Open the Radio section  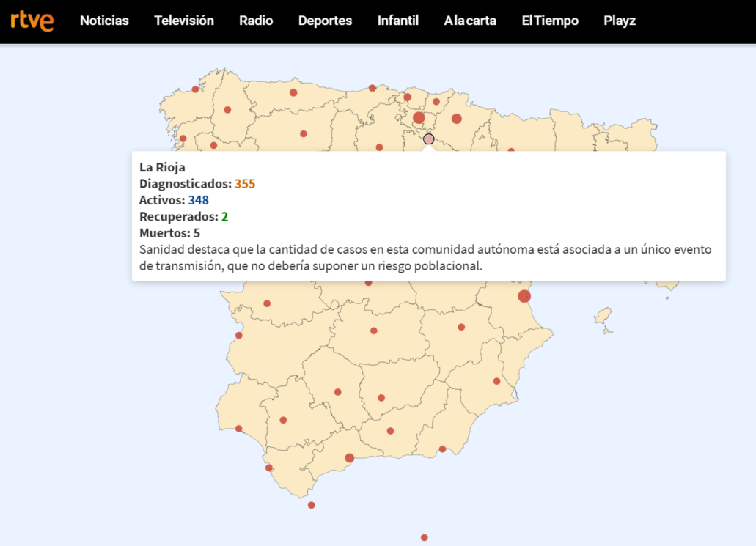coord(256,21)
